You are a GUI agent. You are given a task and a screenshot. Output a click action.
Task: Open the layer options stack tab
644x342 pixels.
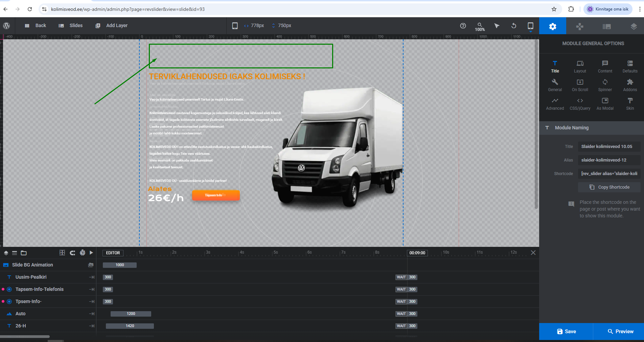634,26
